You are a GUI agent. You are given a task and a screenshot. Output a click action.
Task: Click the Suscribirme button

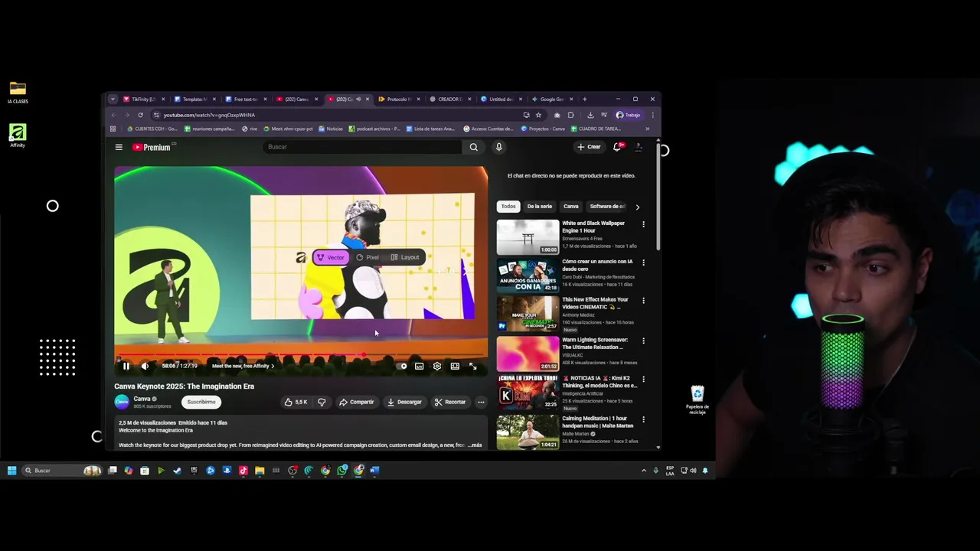pyautogui.click(x=201, y=402)
